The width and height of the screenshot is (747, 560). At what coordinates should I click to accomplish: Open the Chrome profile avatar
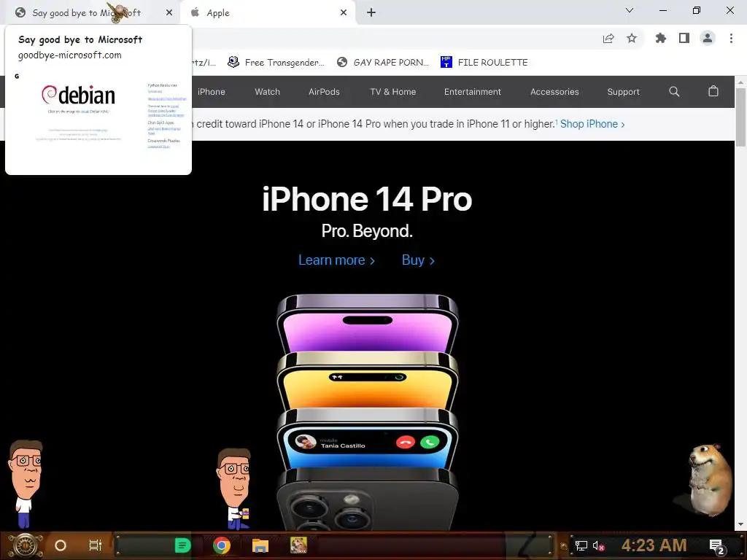pos(708,38)
